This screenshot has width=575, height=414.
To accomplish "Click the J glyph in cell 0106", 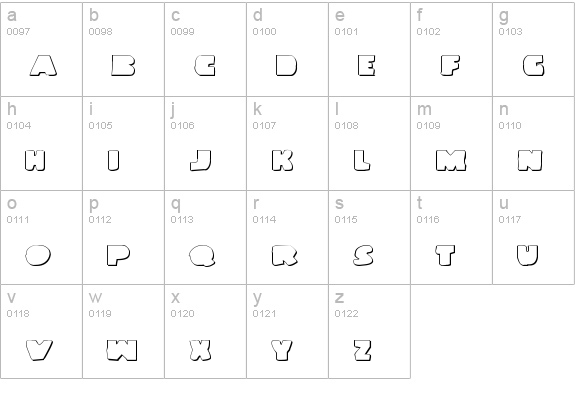I will coord(201,160).
